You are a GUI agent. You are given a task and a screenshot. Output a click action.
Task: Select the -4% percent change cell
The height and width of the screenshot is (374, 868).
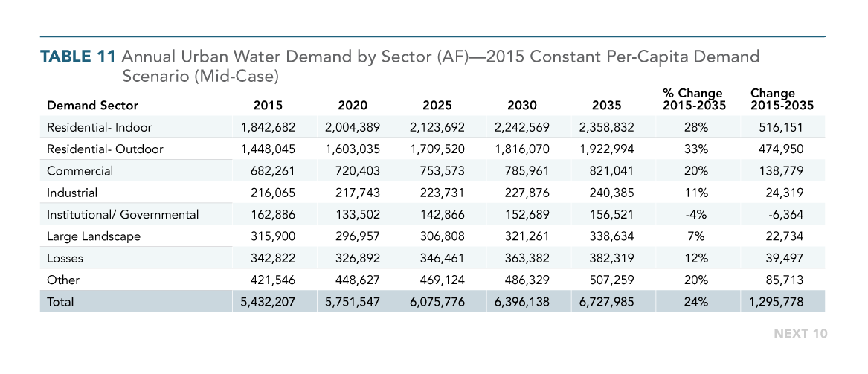(x=692, y=215)
